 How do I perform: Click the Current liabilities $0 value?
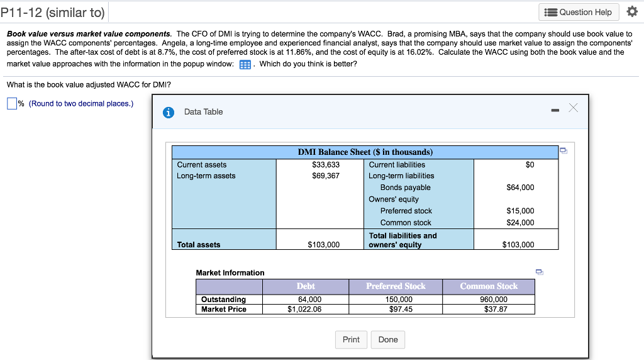[530, 165]
